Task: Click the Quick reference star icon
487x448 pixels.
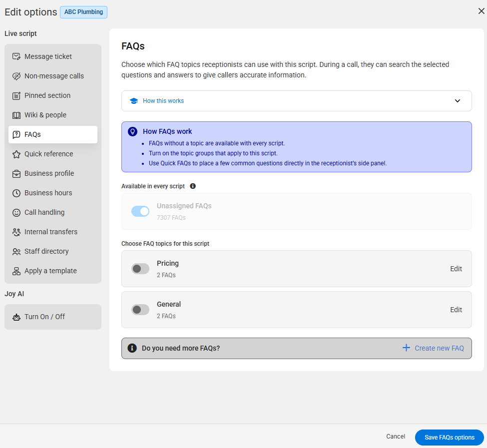Action: (16, 154)
